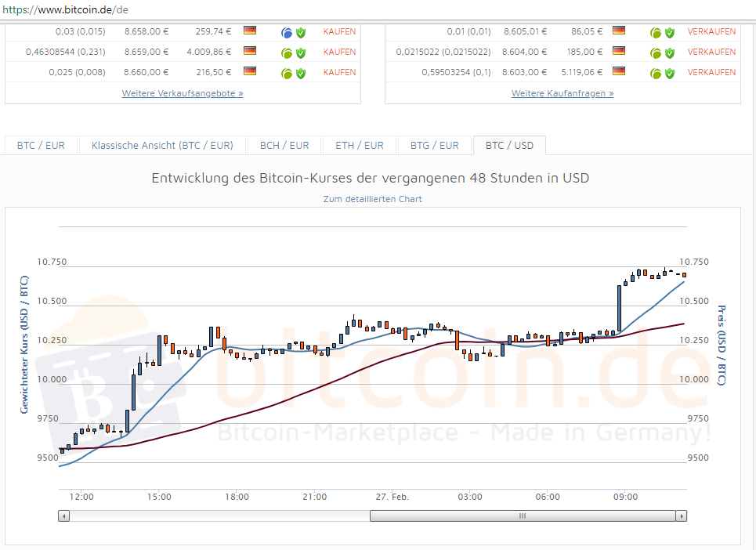
Task: Click green trade-type icon in last VERKAUFEN row
Action: pos(655,72)
